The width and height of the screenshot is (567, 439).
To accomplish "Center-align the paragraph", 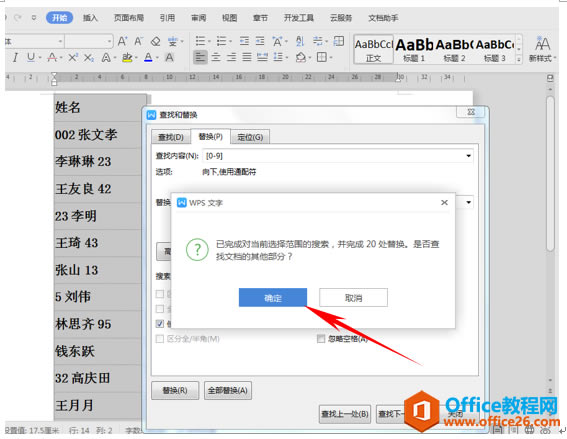I will [216, 57].
